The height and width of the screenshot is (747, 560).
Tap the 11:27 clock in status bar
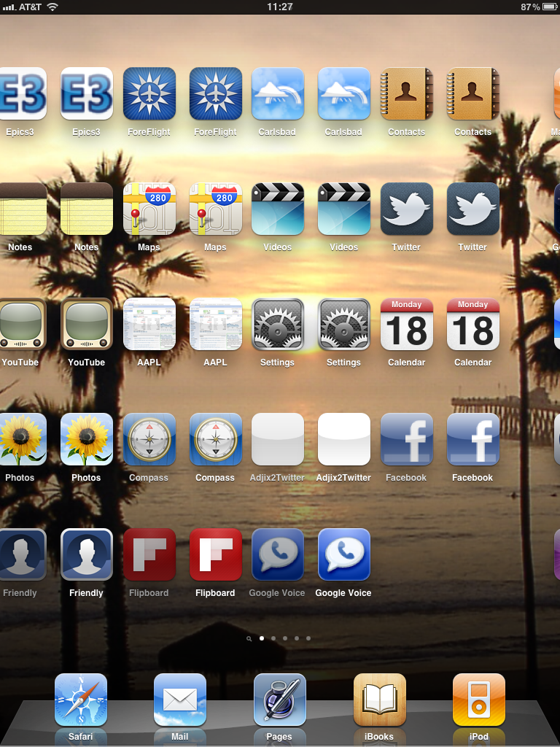pos(280,7)
